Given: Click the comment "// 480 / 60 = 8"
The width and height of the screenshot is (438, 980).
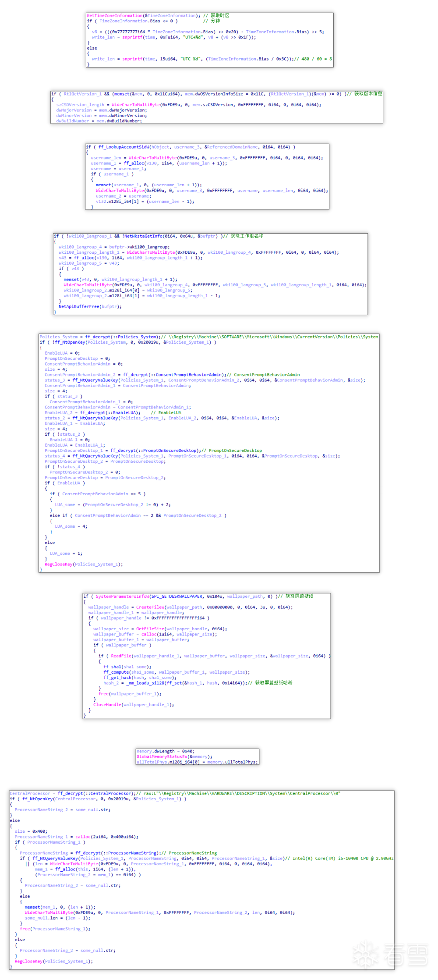Looking at the screenshot, I should pyautogui.click(x=313, y=59).
